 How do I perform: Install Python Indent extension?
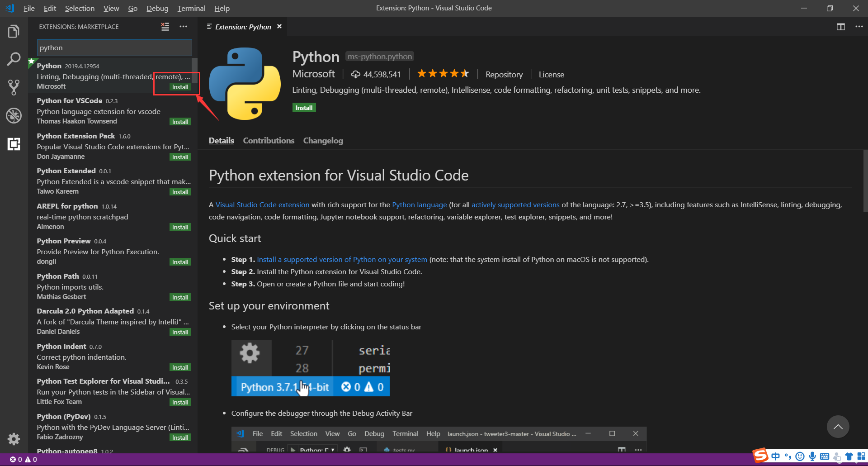coord(180,367)
